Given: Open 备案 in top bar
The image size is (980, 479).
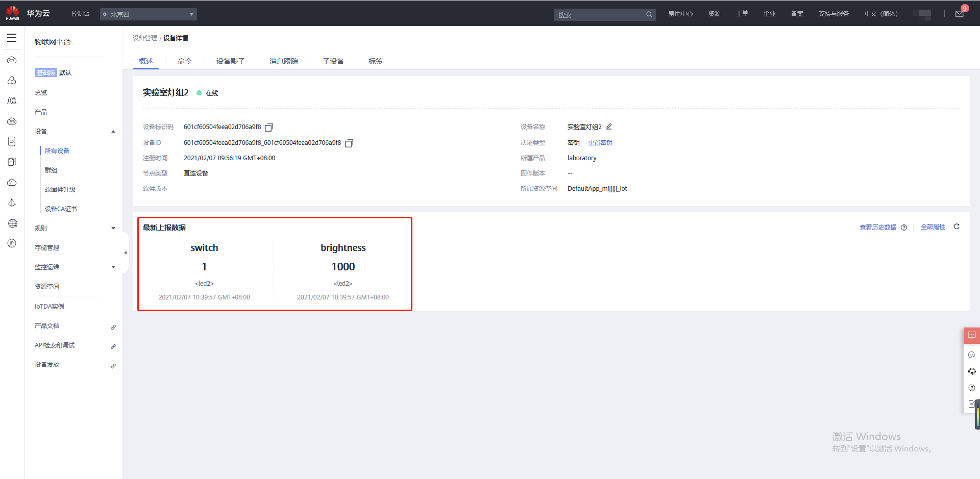Looking at the screenshot, I should click(797, 14).
